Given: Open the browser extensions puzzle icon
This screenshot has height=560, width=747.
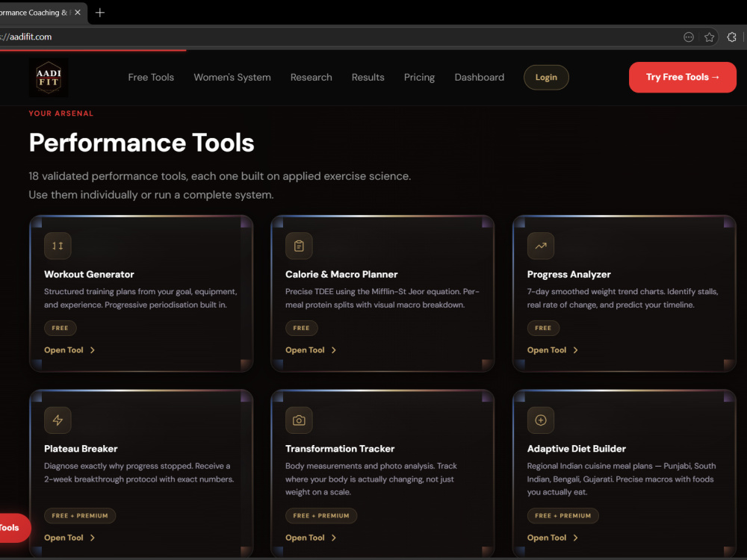Looking at the screenshot, I should coord(732,37).
